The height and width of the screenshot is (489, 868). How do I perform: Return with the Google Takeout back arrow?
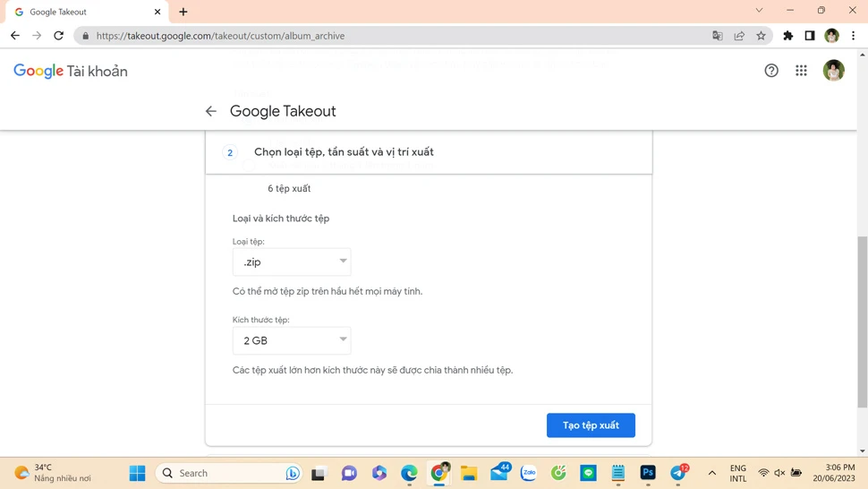pyautogui.click(x=211, y=111)
